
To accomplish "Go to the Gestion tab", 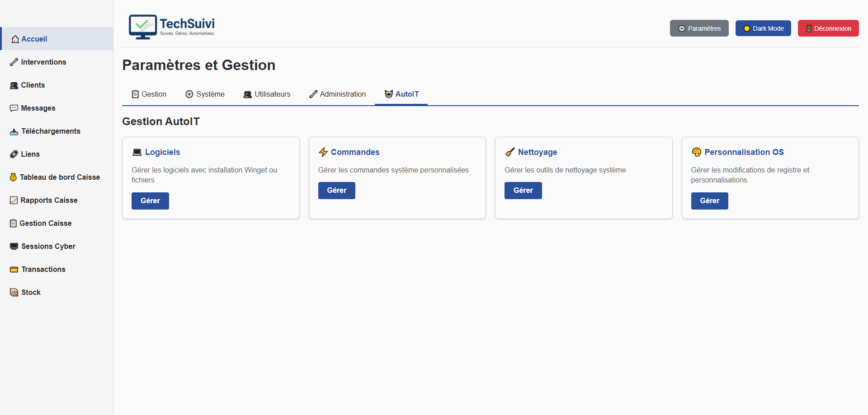I will (x=149, y=94).
